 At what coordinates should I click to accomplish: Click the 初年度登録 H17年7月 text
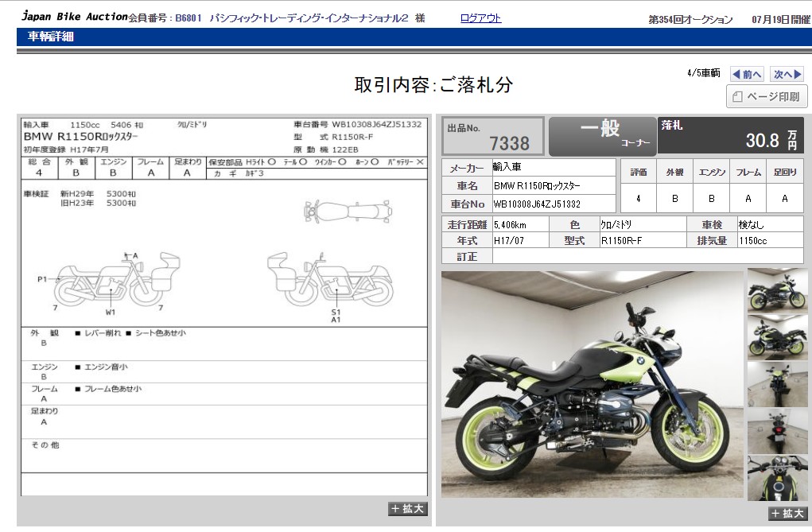[x=66, y=150]
